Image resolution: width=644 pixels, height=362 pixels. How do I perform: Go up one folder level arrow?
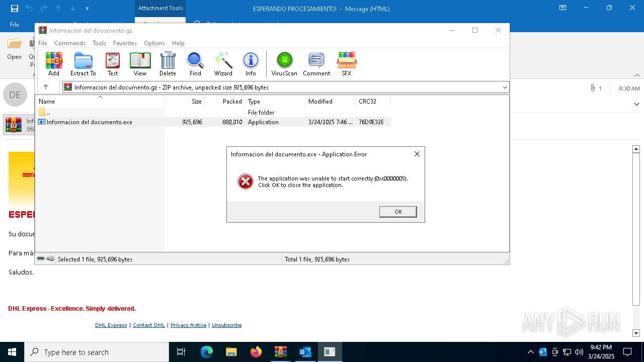[46, 87]
